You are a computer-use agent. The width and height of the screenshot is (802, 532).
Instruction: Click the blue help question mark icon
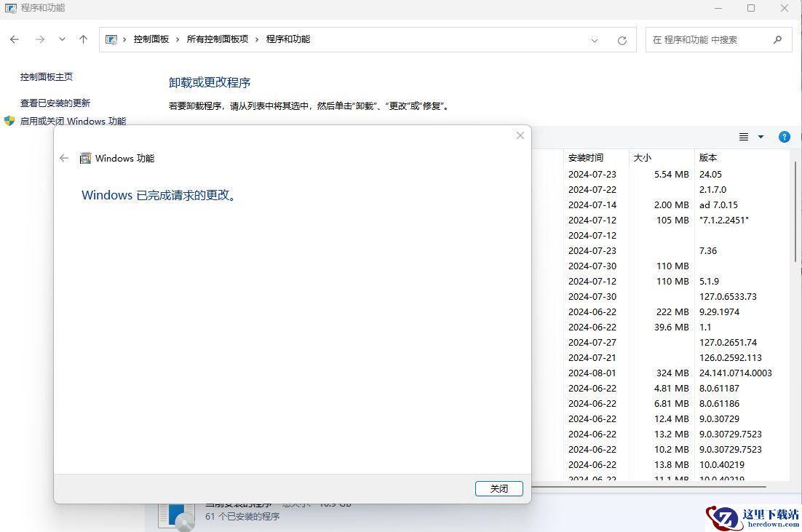784,137
